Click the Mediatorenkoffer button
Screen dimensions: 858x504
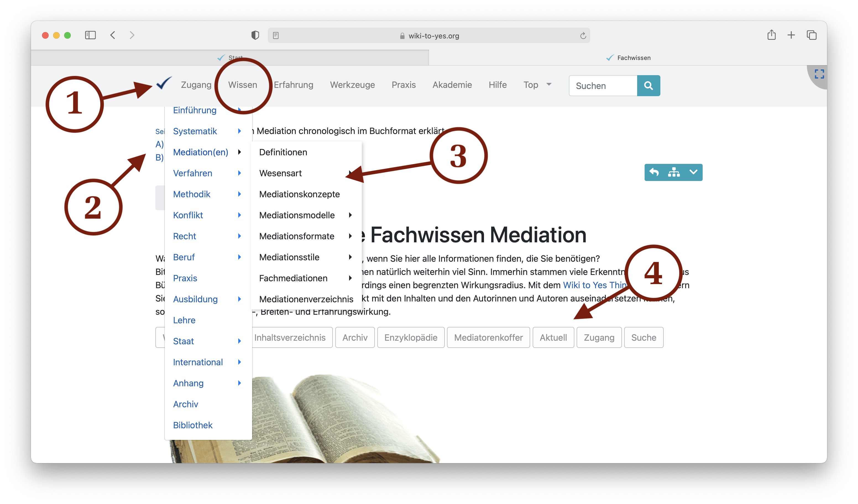(x=488, y=337)
